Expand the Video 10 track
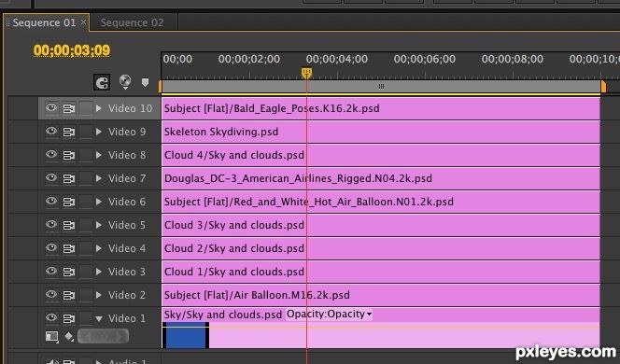The image size is (620, 364). pos(99,108)
